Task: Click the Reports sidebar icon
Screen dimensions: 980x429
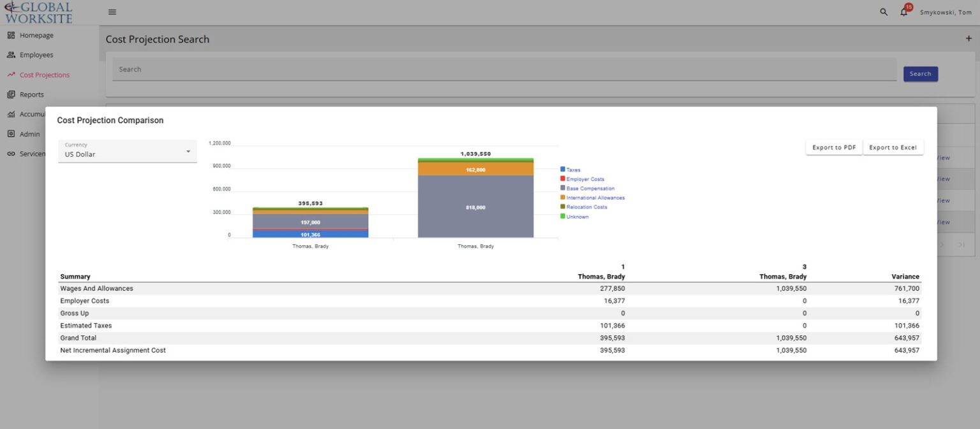Action: coord(11,94)
